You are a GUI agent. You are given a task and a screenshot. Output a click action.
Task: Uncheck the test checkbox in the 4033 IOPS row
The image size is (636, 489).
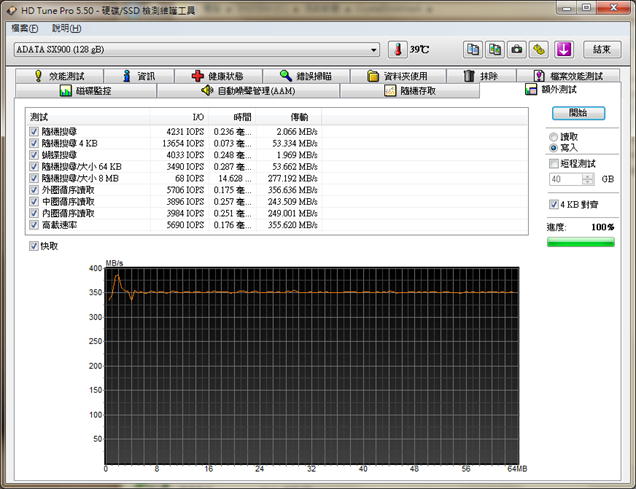34,155
